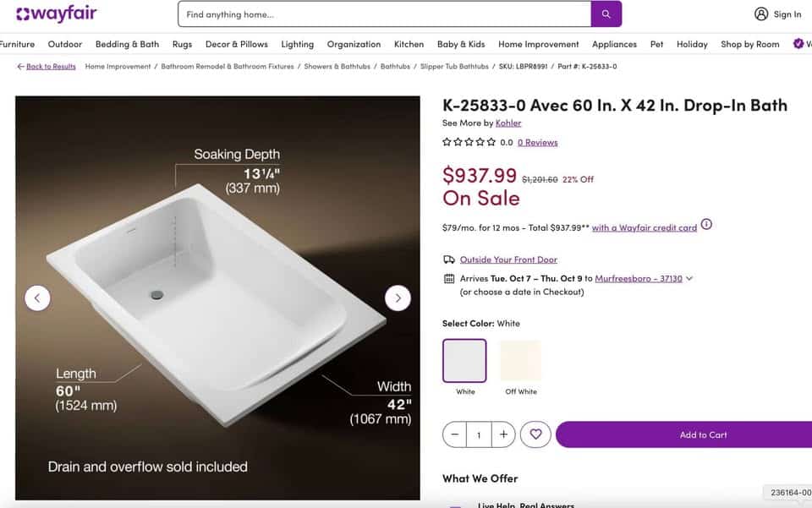Screen dimensions: 812x508
Task: Open the Shop by Room menu
Action: coord(749,44)
